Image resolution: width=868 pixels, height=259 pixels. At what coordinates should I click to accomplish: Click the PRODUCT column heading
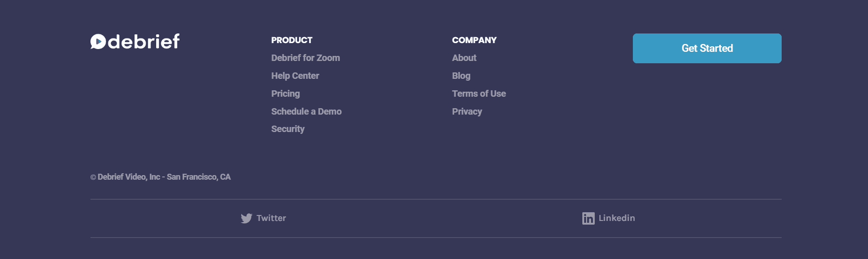(292, 40)
